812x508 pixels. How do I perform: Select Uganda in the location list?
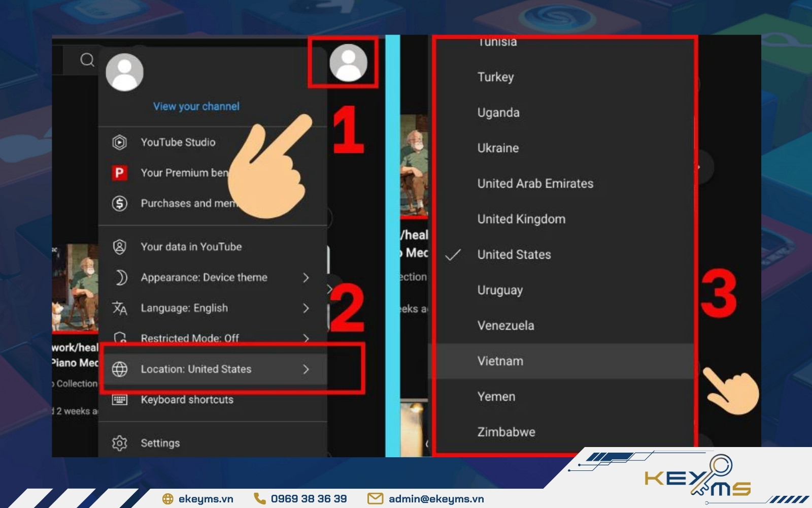pyautogui.click(x=561, y=113)
